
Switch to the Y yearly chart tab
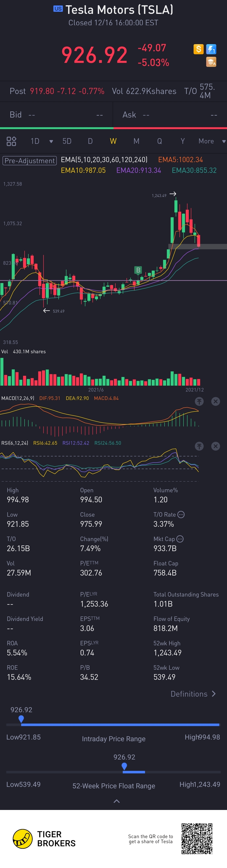(182, 141)
